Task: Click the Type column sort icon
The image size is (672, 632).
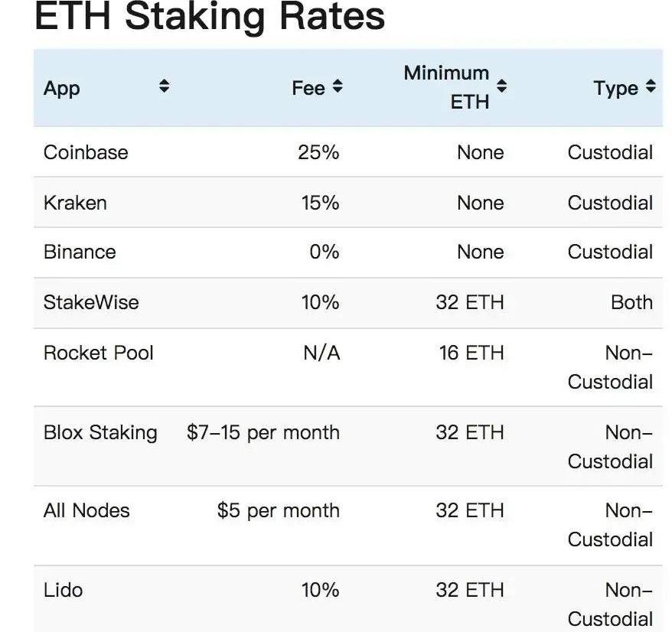Action: pos(651,87)
